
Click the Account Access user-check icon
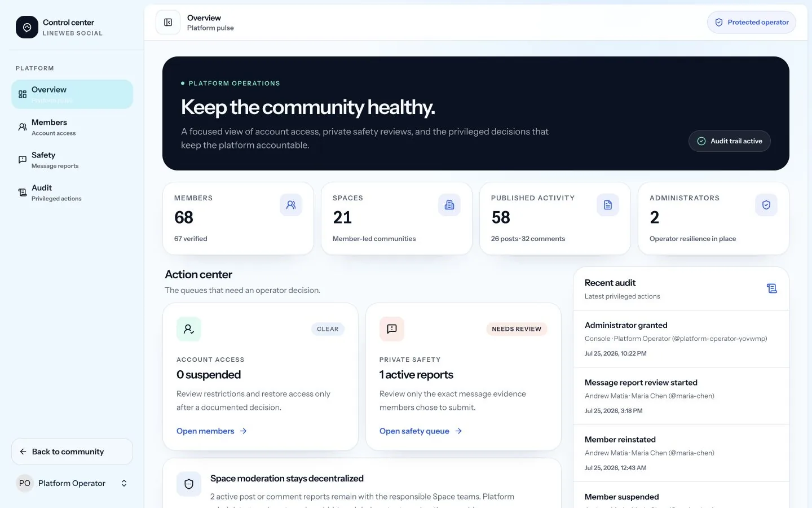point(189,329)
